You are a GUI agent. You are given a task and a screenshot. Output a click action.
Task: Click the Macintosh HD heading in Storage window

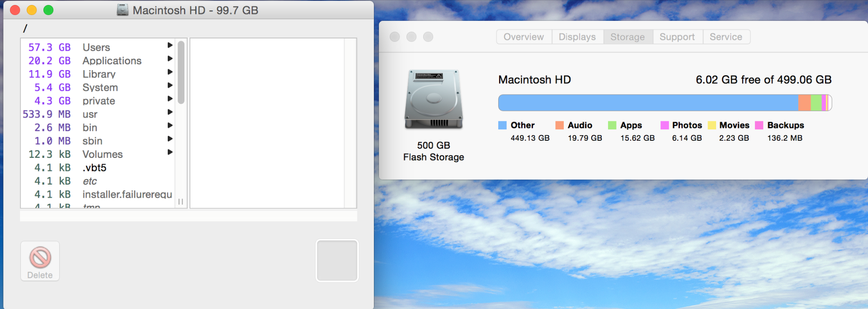point(534,80)
